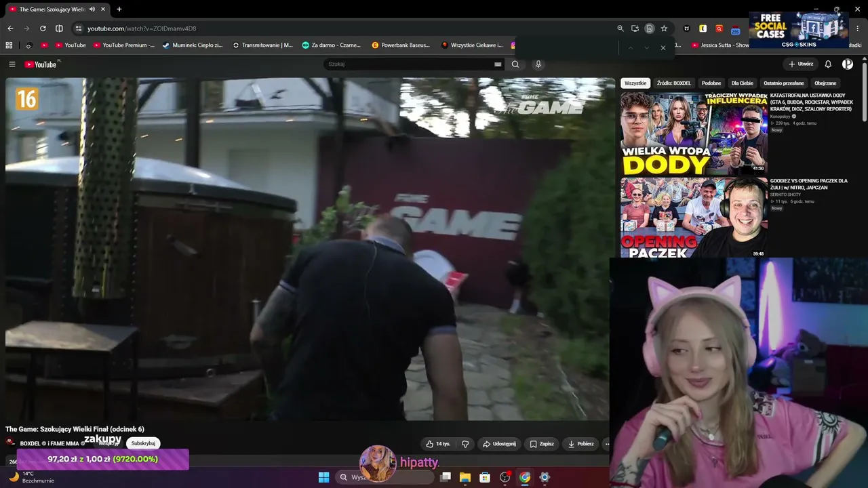This screenshot has width=868, height=488.
Task: Start voice search with the microphone icon
Action: click(538, 64)
